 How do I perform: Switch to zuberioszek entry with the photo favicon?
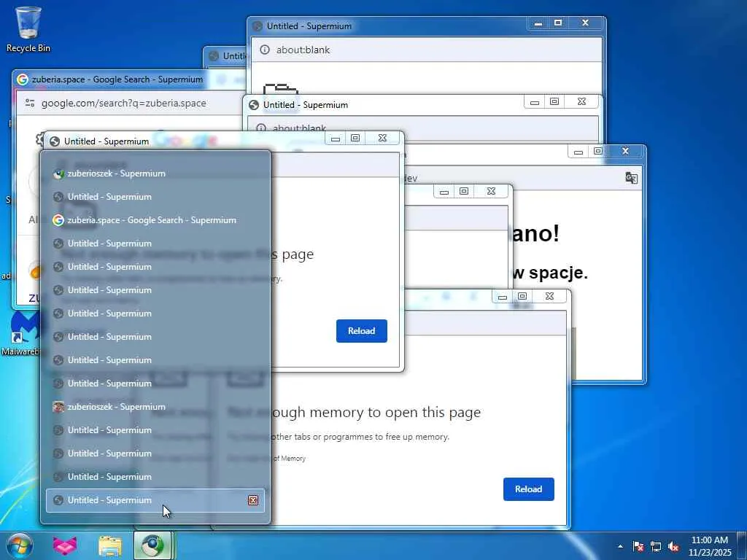(155, 407)
